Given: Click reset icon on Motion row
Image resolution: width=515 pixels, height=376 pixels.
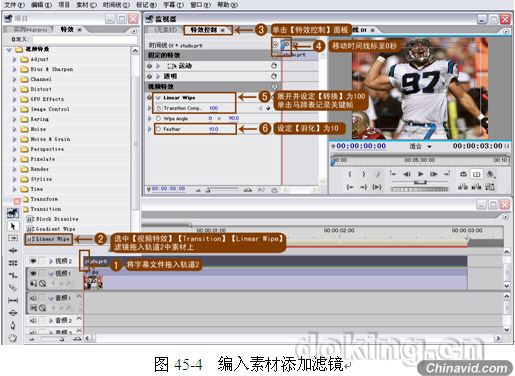Looking at the screenshot, I should point(274,66).
